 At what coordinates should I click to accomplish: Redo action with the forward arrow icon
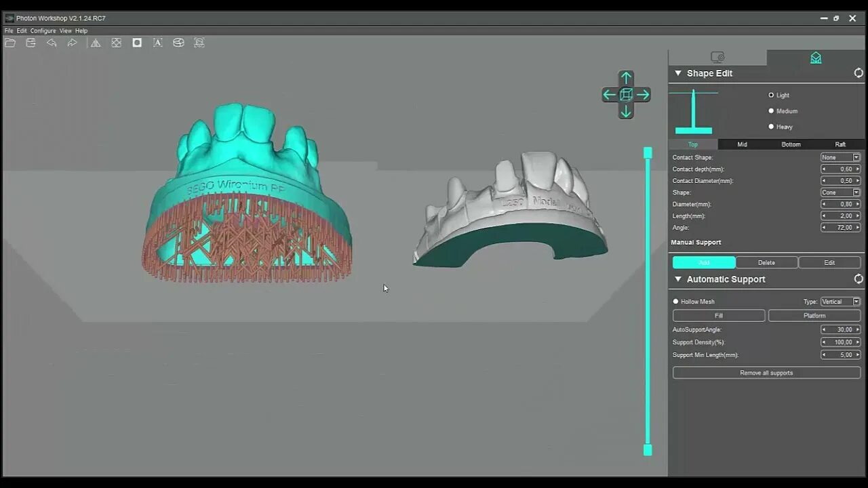coord(72,43)
